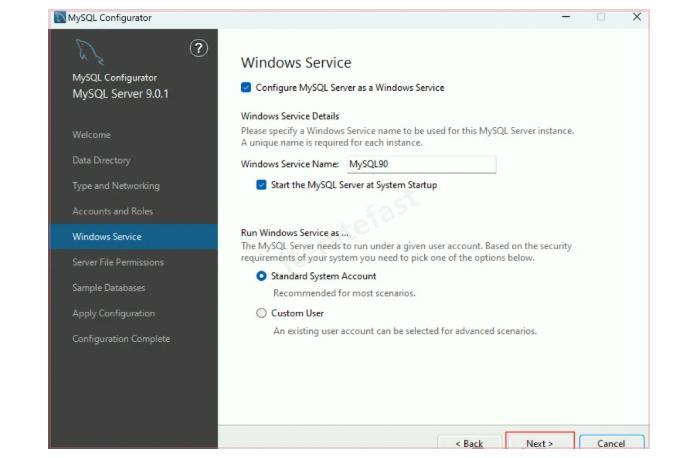Click the 'Windows Service' page heading
Image resolution: width=699 pixels, height=458 pixels.
(x=296, y=62)
